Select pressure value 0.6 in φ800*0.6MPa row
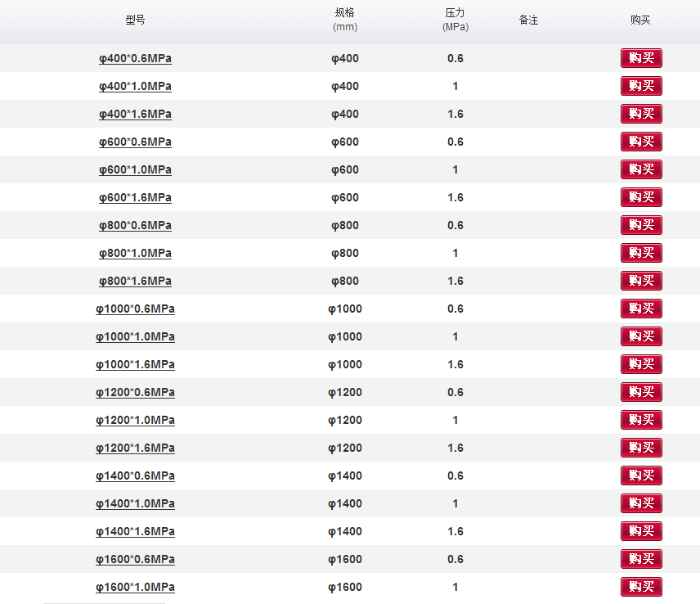Viewport: 700px width, 604px height. pos(455,225)
